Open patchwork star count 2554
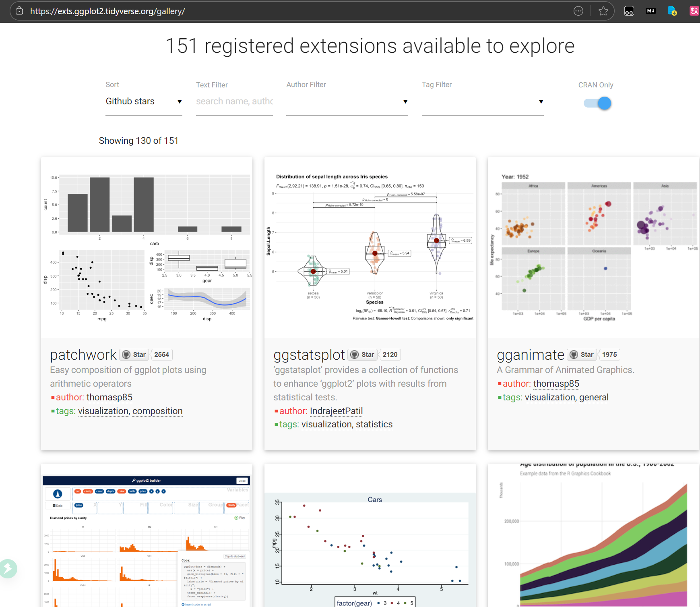 tap(161, 354)
